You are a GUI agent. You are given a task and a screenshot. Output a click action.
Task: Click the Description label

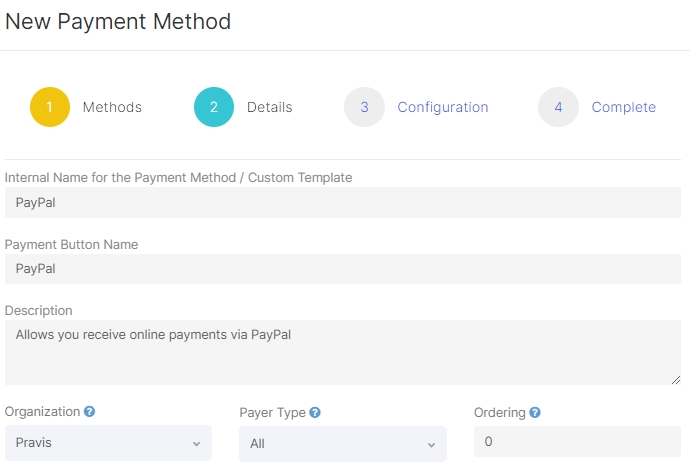(x=38, y=311)
